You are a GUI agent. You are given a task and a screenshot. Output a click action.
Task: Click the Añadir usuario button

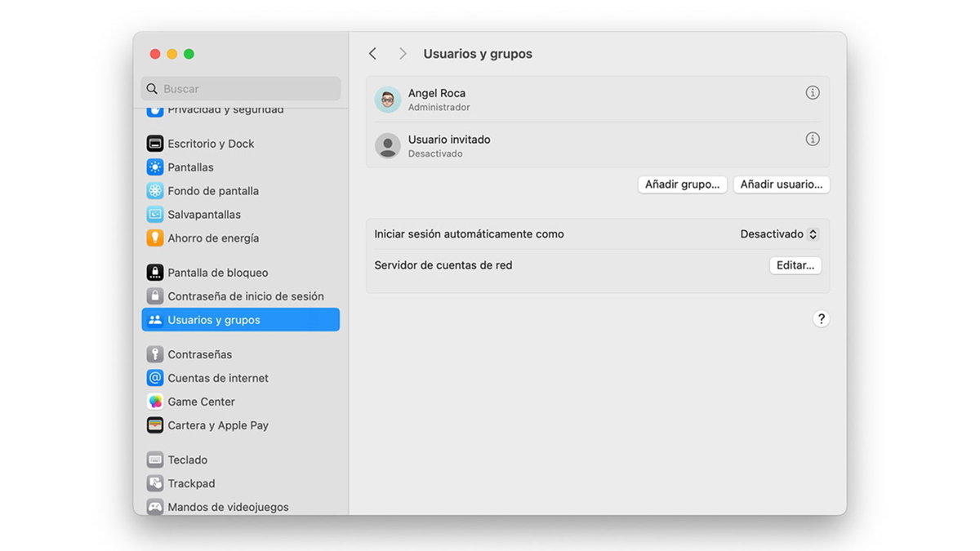click(781, 184)
